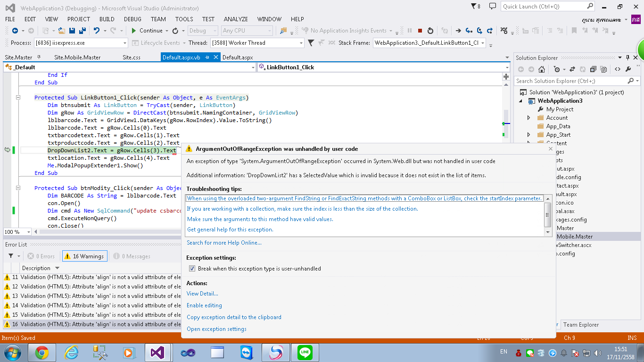Image resolution: width=644 pixels, height=362 pixels.
Task: Click the Refresh browser icon next to Continue
Action: pos(175,31)
